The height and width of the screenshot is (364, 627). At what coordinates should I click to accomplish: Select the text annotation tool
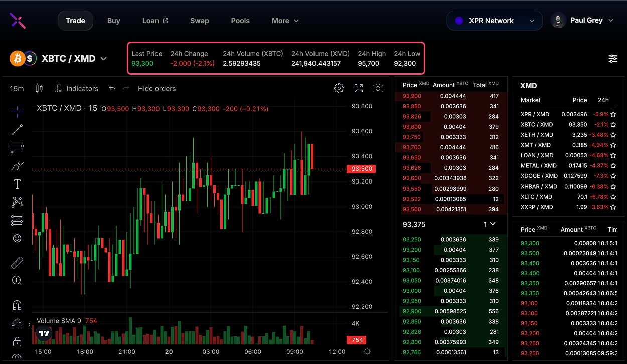[x=17, y=184]
